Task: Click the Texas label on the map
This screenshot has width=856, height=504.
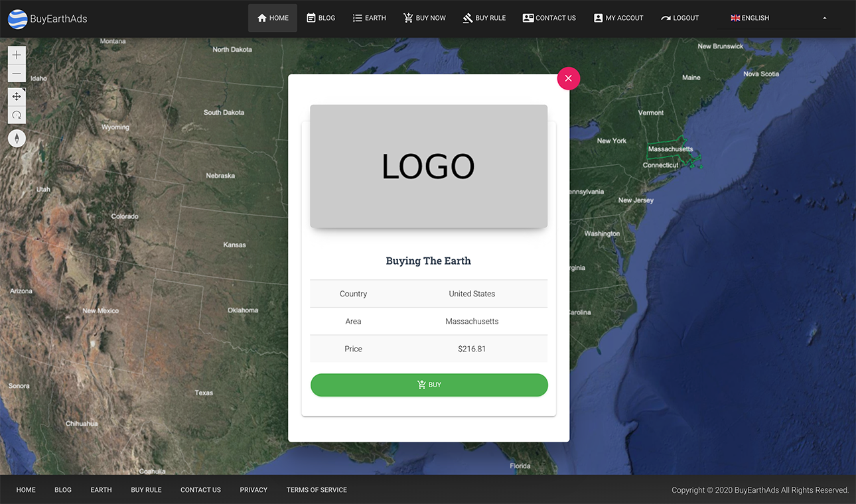Action: pyautogui.click(x=204, y=393)
